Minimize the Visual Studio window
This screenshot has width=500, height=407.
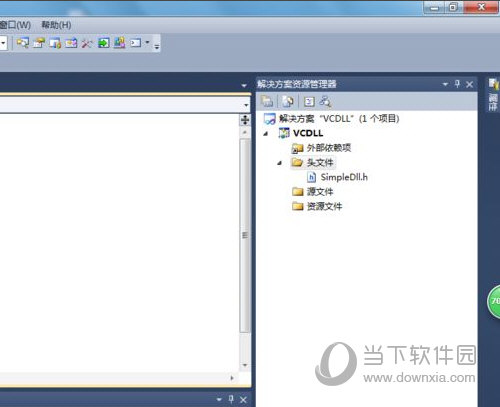click(x=435, y=8)
